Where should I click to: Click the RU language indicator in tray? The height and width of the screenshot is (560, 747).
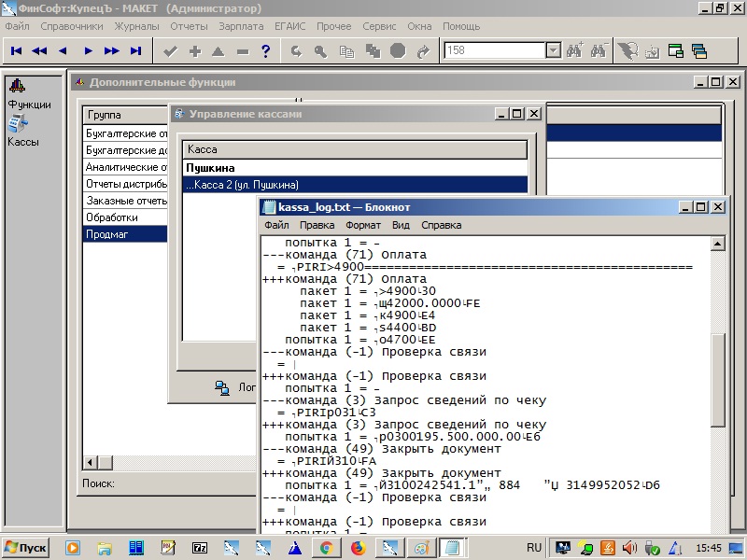(x=534, y=547)
